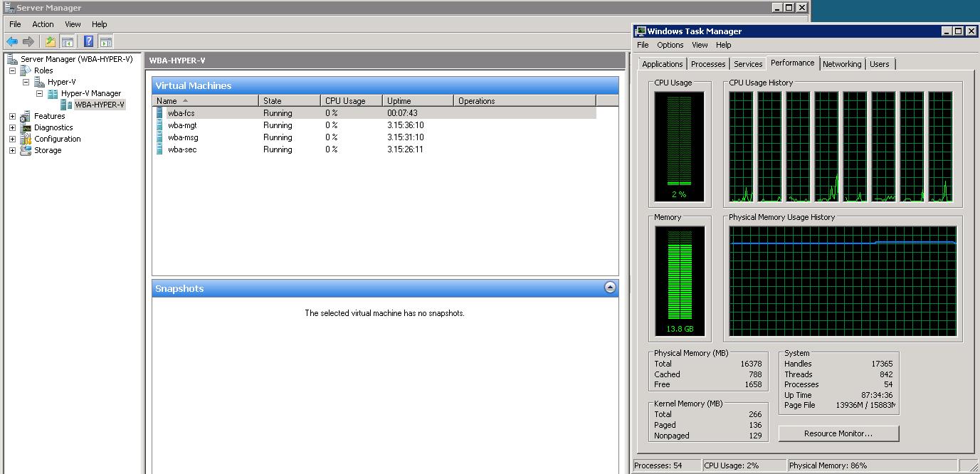Collapse the Snapshots pane with chevron button
Image resolution: width=980 pixels, height=474 pixels.
point(610,288)
